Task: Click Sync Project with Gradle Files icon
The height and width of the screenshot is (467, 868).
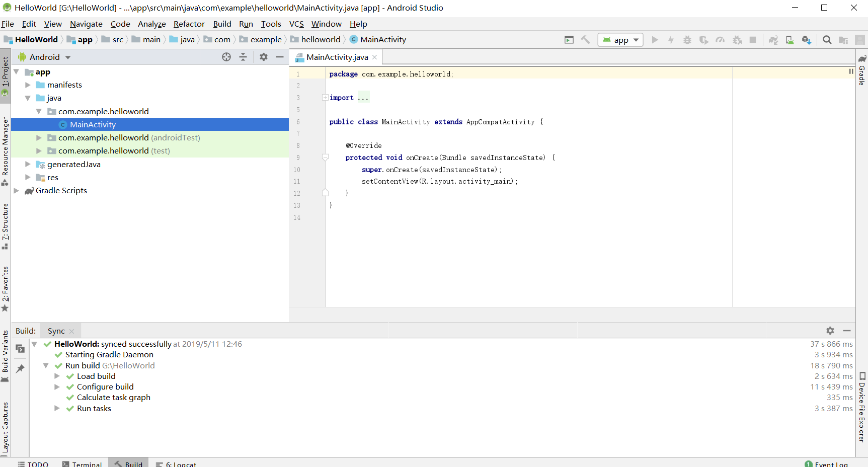Action: [773, 40]
